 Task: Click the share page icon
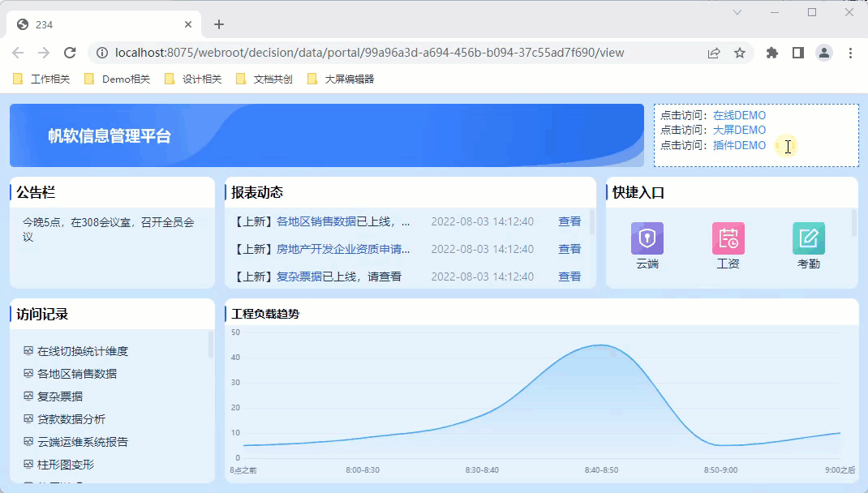point(714,53)
